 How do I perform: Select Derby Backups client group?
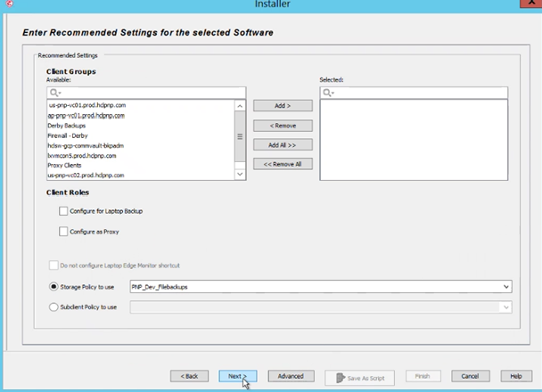67,126
